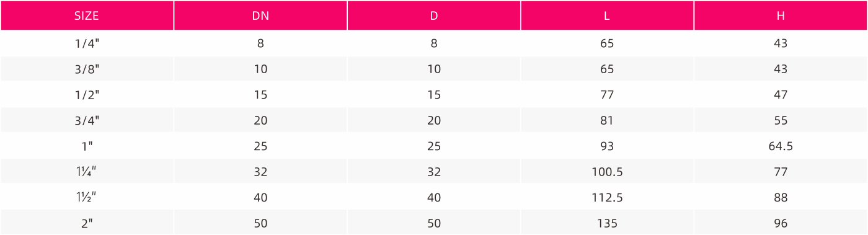Click the L column header

pos(607,16)
